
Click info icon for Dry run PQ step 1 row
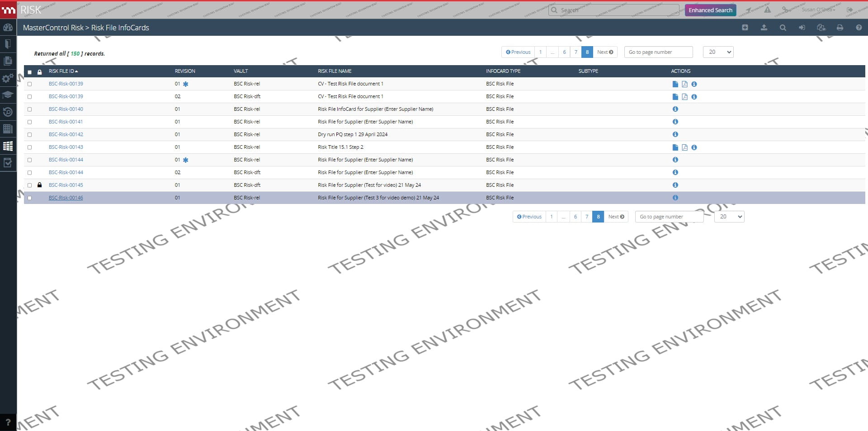[x=675, y=134]
